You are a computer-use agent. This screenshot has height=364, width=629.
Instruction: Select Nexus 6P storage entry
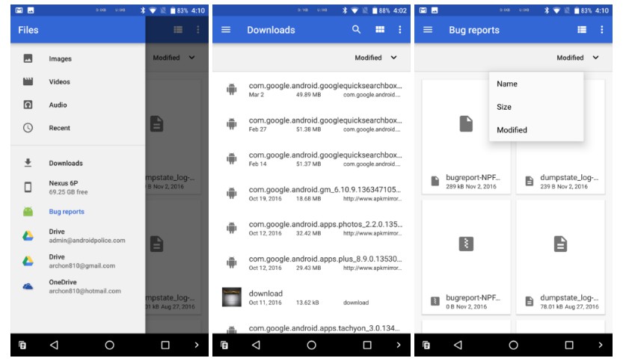(78, 187)
